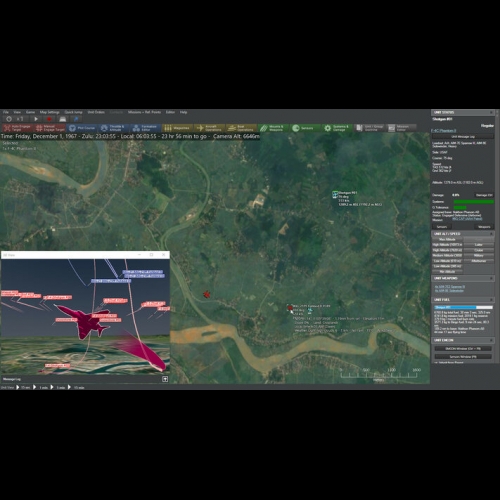Select Min Altitude preset
The image size is (500, 500).
pos(447,272)
